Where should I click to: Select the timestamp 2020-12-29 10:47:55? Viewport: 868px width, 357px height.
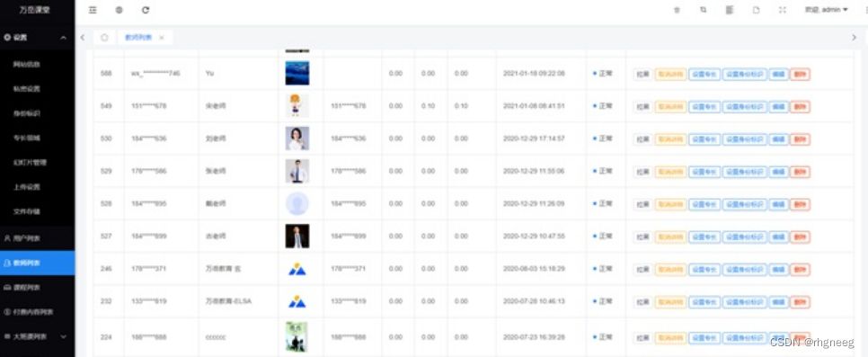[x=534, y=237]
